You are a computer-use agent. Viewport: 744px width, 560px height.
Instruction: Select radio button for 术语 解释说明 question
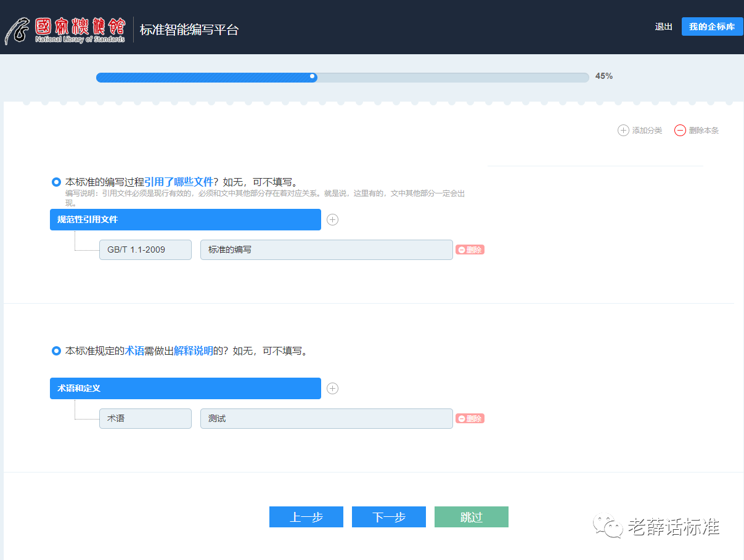point(56,351)
